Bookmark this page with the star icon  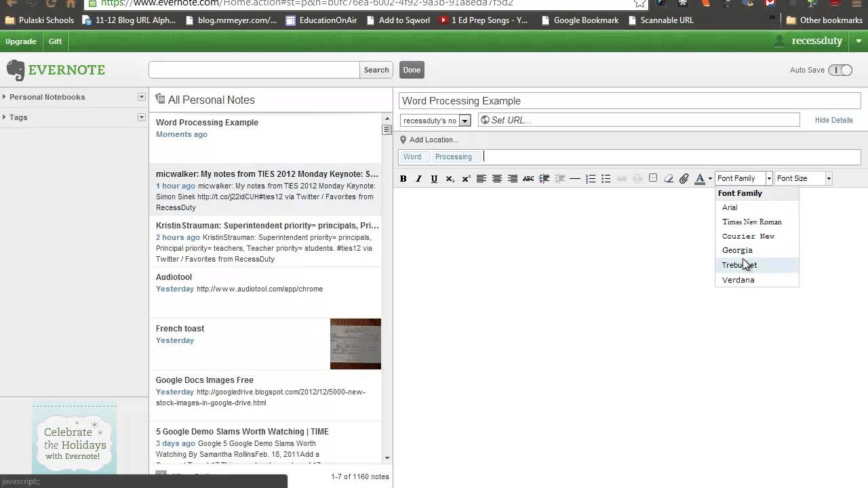pyautogui.click(x=639, y=3)
